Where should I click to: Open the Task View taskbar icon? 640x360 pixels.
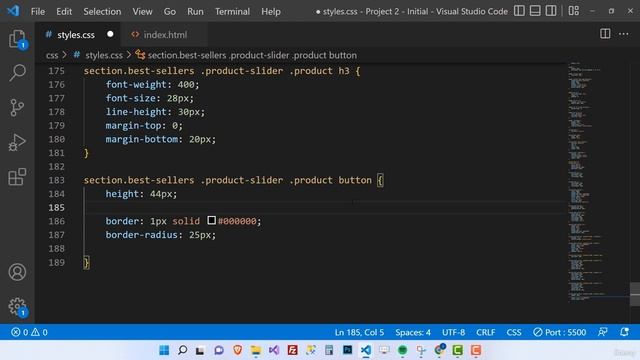[x=200, y=350]
